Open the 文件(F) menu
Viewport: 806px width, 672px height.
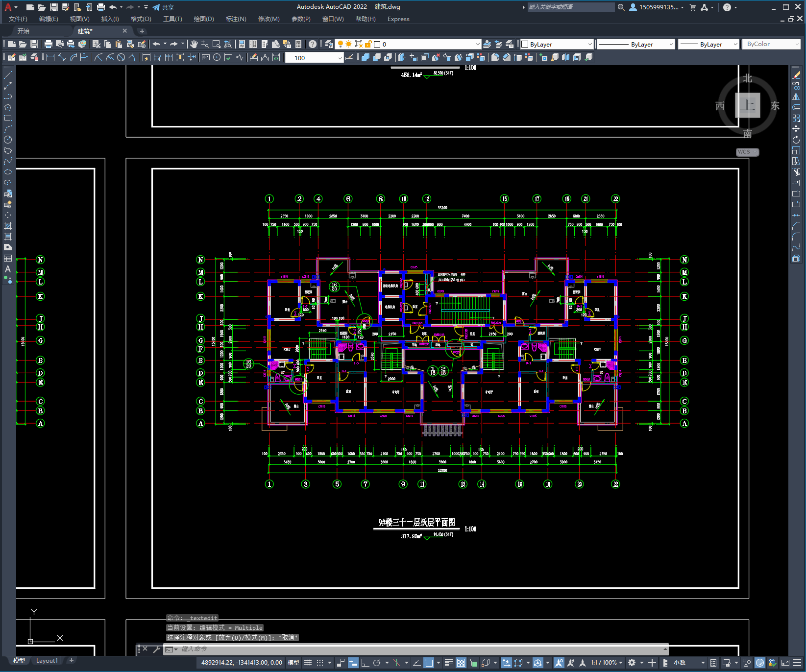point(18,19)
